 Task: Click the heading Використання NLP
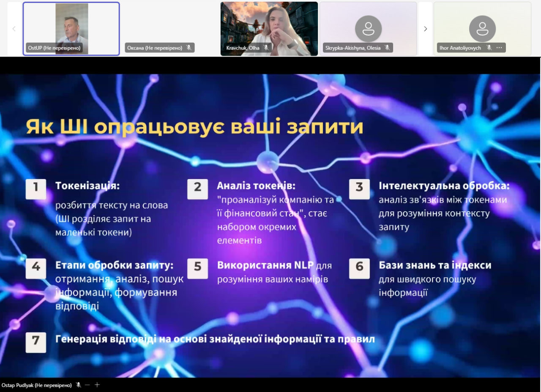(x=265, y=265)
